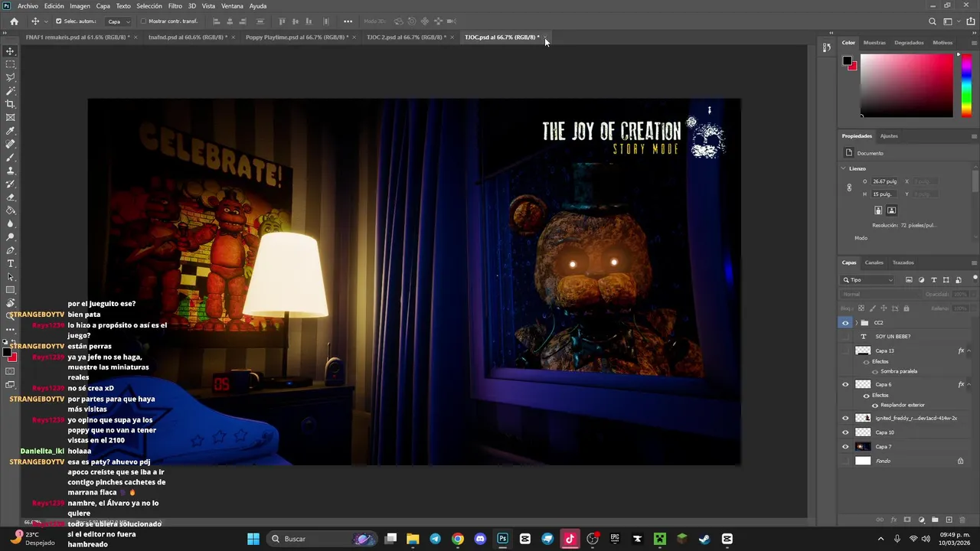Screen dimensions: 980x551
Task: Add a layer mask from Layers panel footer
Action: (x=907, y=520)
